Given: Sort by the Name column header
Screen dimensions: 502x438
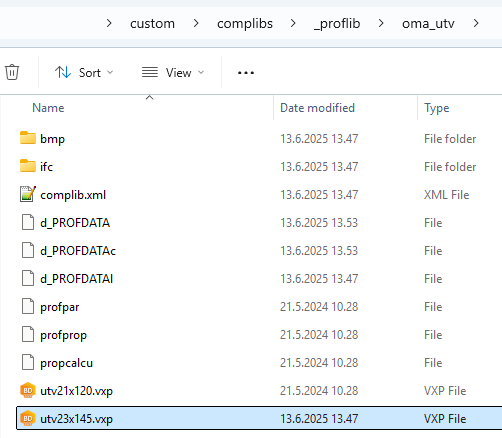Looking at the screenshot, I should tap(48, 108).
